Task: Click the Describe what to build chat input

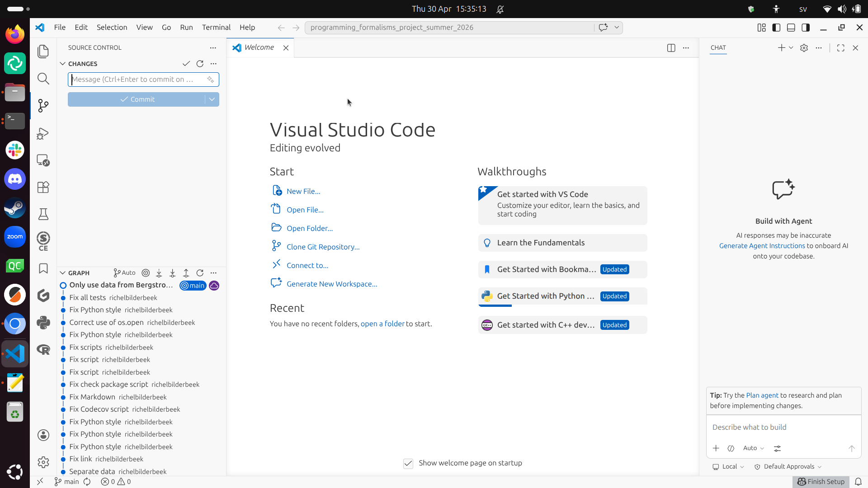Action: pyautogui.click(x=783, y=427)
